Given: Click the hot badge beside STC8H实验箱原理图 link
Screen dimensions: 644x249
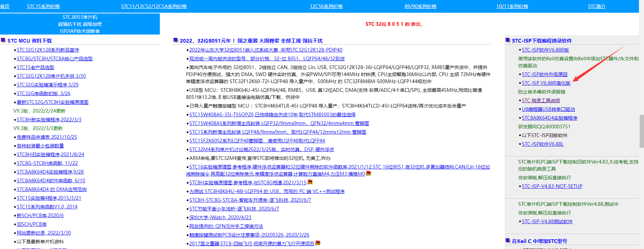Looking at the screenshot, I should click(310, 182).
